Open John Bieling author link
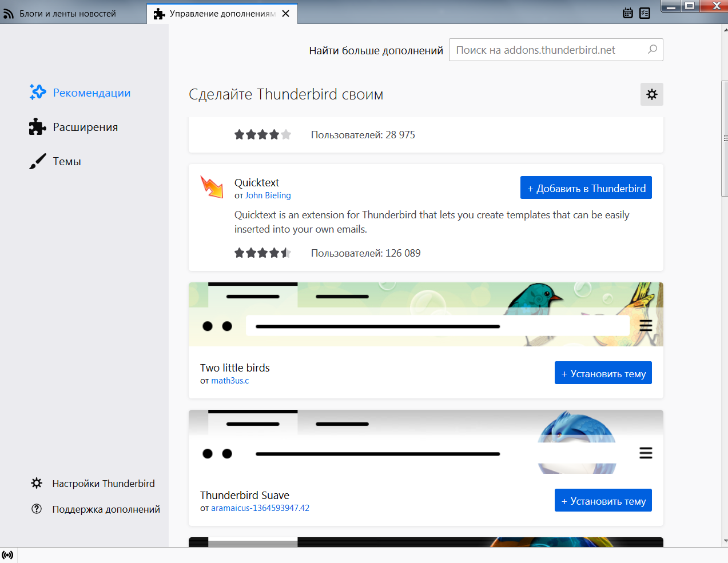728x563 pixels. click(x=268, y=195)
